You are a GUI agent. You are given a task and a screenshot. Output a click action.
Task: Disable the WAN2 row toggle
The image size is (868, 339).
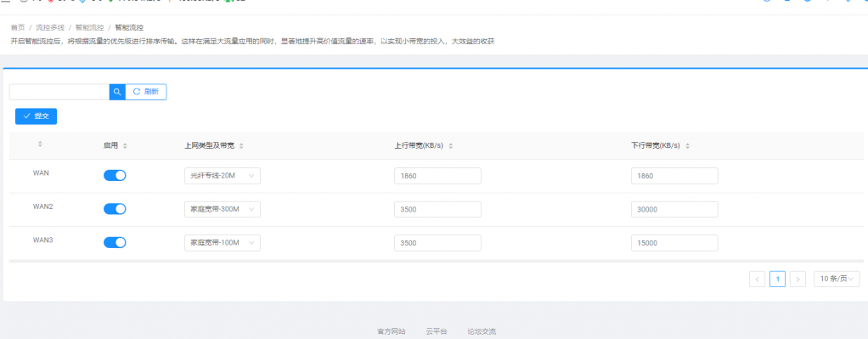click(115, 209)
